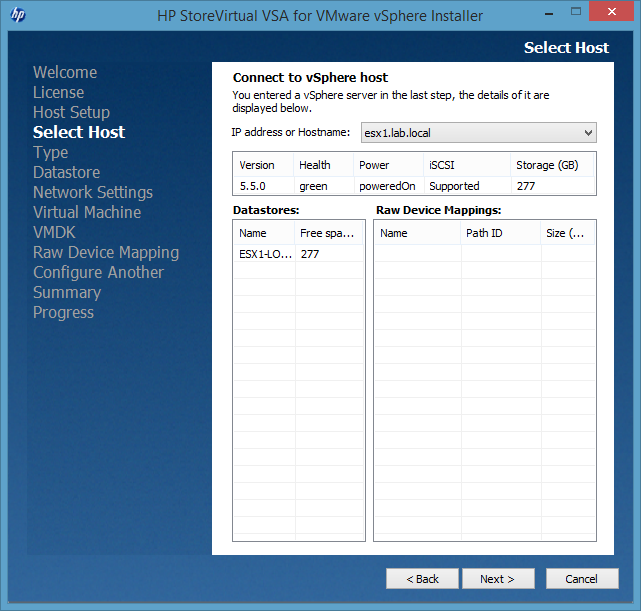Close the installer window
The height and width of the screenshot is (611, 641).
(x=611, y=11)
